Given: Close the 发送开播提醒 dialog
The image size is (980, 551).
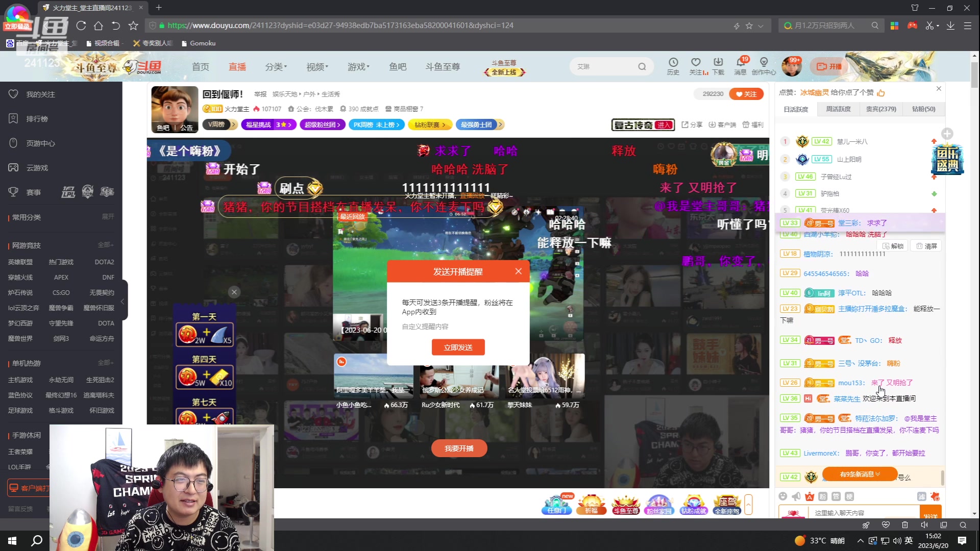Looking at the screenshot, I should coord(519,271).
